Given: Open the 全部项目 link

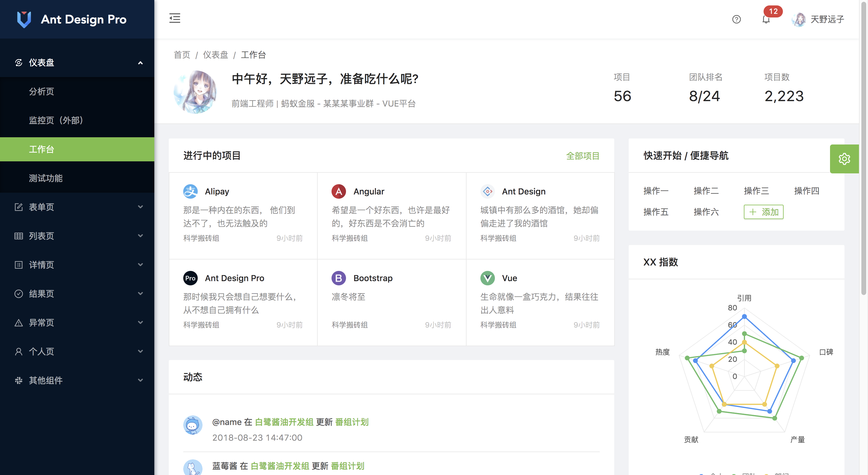Looking at the screenshot, I should point(583,156).
